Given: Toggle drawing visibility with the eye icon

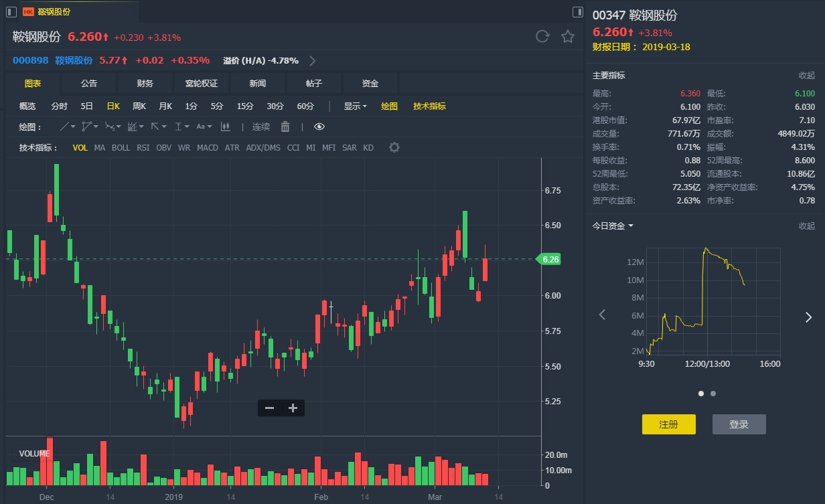Looking at the screenshot, I should pos(319,127).
